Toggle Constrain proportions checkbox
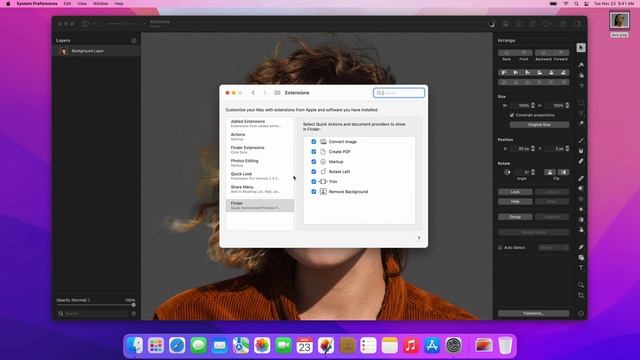This screenshot has width=640, height=360. [512, 115]
